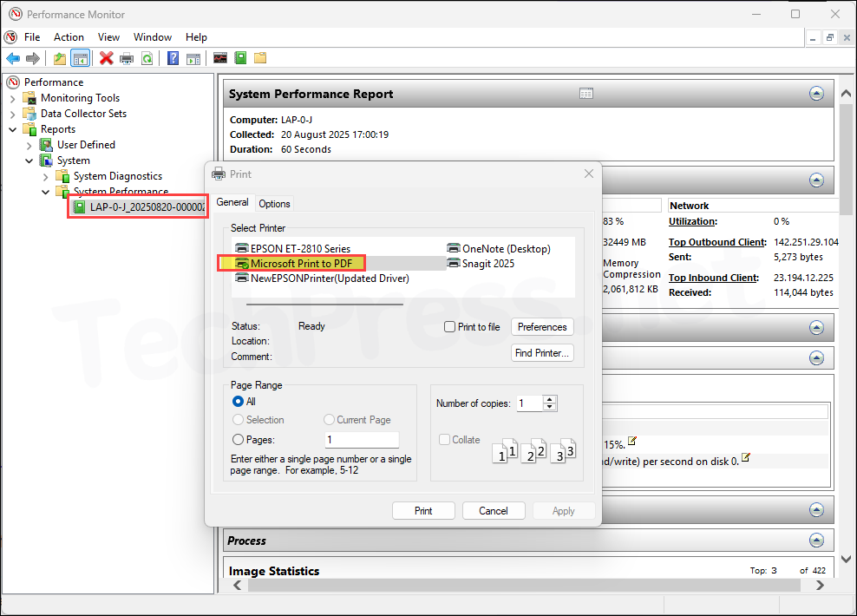
Task: Click the yellow folder view toolbar icon
Action: 260,58
